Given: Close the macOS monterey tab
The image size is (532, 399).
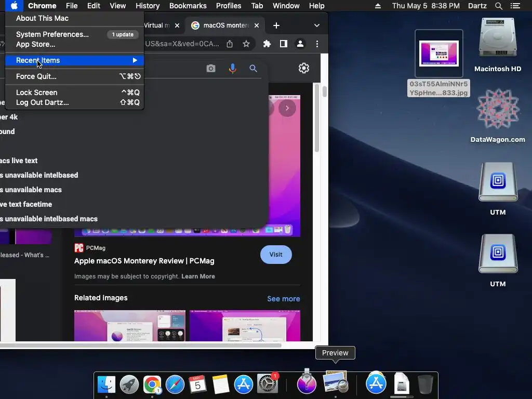Looking at the screenshot, I should (257, 25).
